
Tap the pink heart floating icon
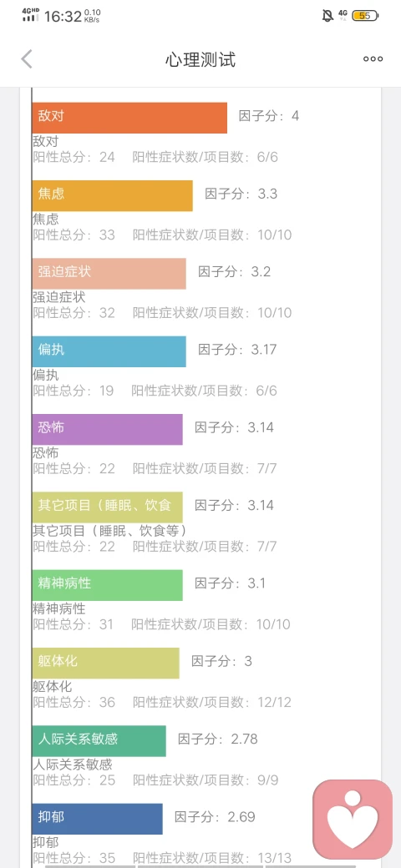coord(353,820)
